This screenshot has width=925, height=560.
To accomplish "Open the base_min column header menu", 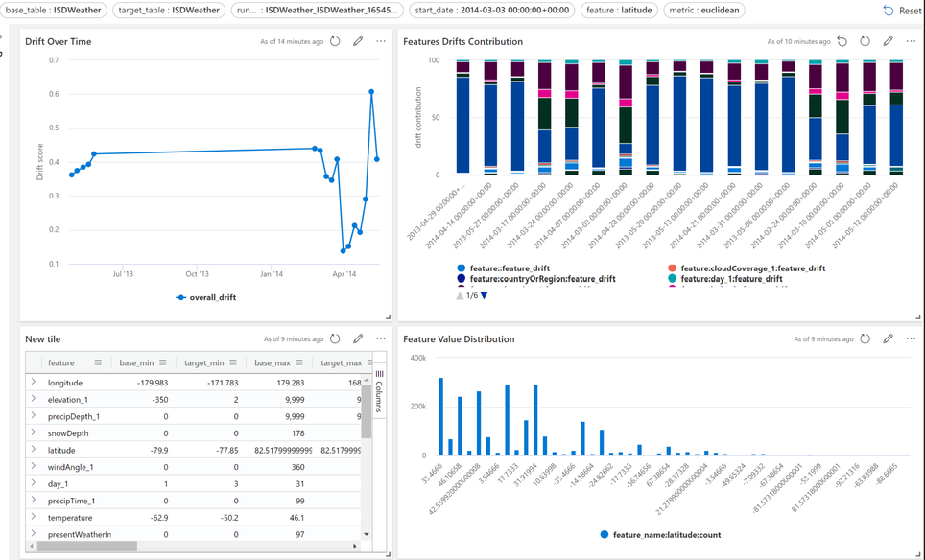I will 163,362.
